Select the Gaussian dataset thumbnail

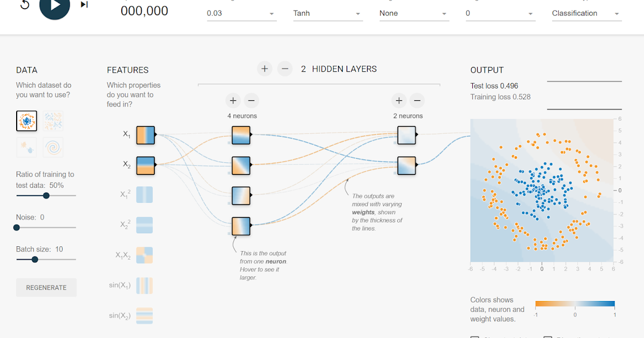[26, 148]
